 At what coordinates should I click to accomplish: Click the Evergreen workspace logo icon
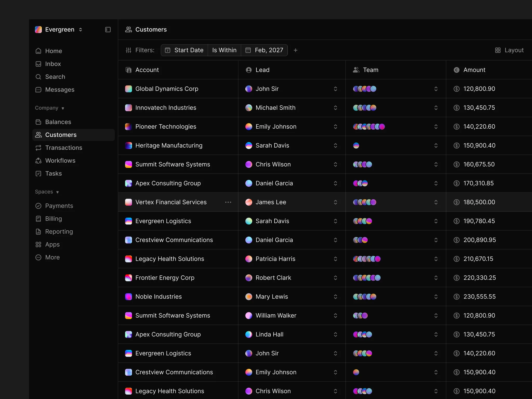tap(38, 30)
